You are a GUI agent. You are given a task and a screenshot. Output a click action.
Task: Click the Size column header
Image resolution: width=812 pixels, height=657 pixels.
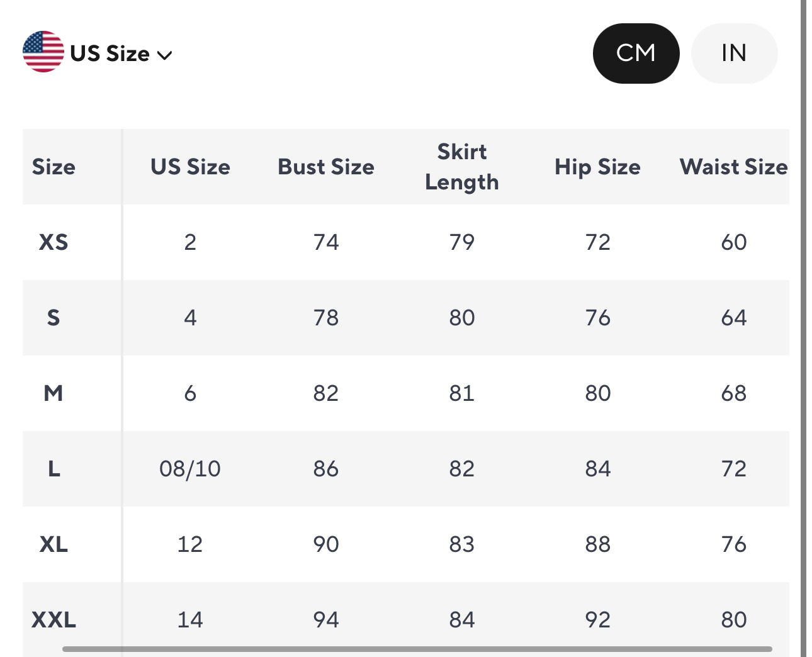(54, 167)
